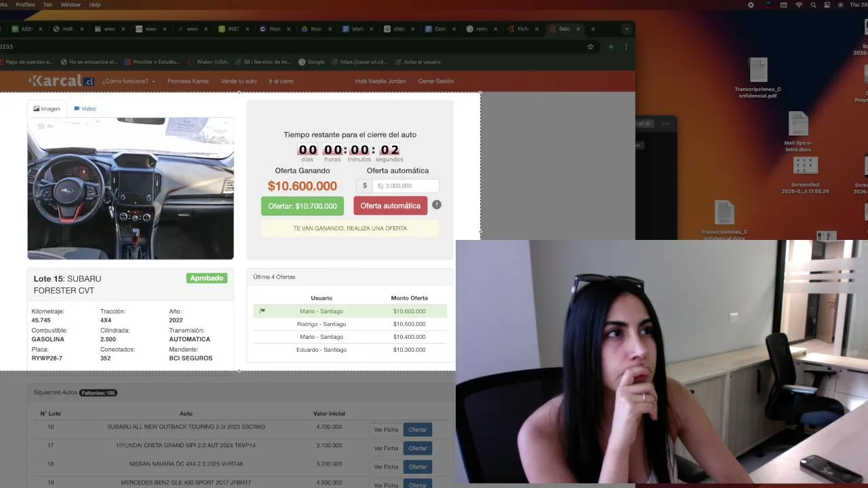Click Ofertar for Nissan Navara lot 18
Viewport: 868px width, 488px height.
coord(418,467)
